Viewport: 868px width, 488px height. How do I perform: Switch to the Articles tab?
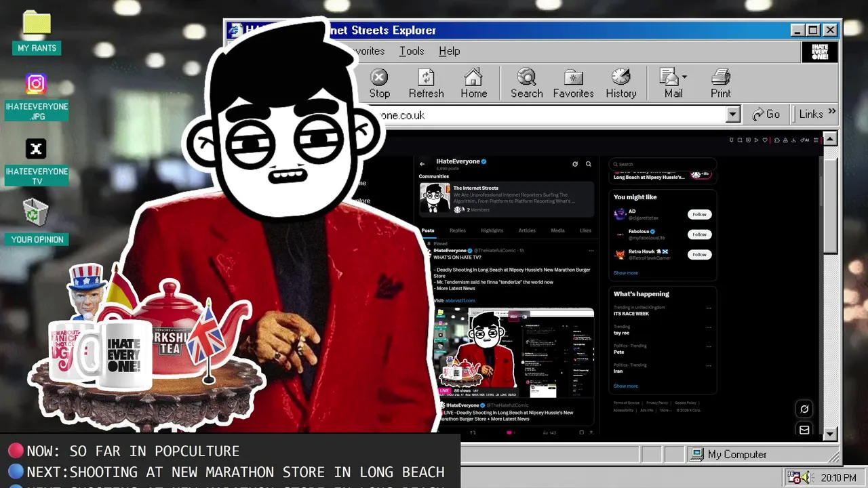pyautogui.click(x=527, y=230)
